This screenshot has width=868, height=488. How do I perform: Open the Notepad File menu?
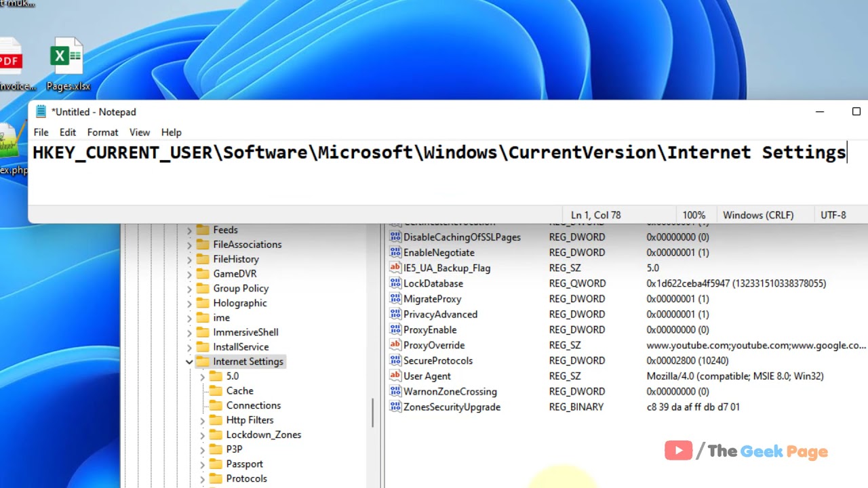click(41, 132)
